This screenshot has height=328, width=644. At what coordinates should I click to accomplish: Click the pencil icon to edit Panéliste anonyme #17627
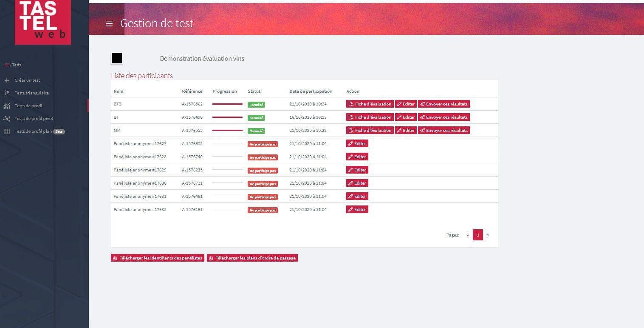click(x=351, y=143)
